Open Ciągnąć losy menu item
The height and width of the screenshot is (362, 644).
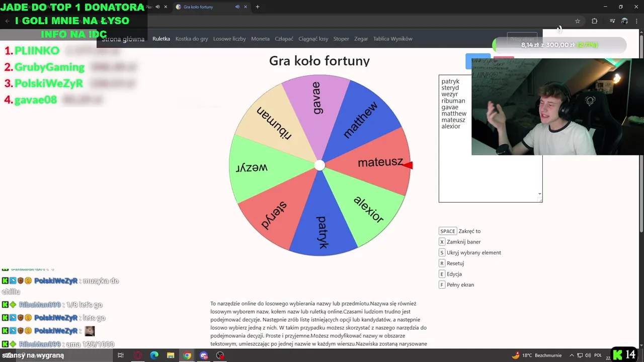pyautogui.click(x=313, y=39)
